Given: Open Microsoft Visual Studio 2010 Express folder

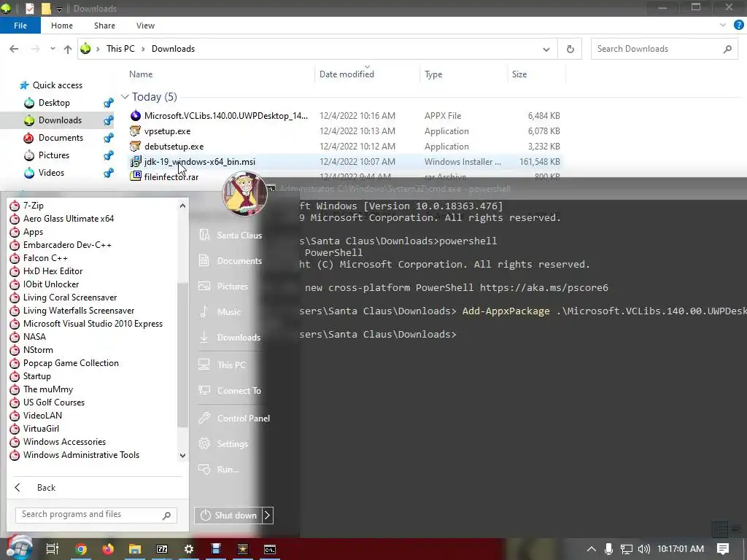Looking at the screenshot, I should [x=86, y=324].
